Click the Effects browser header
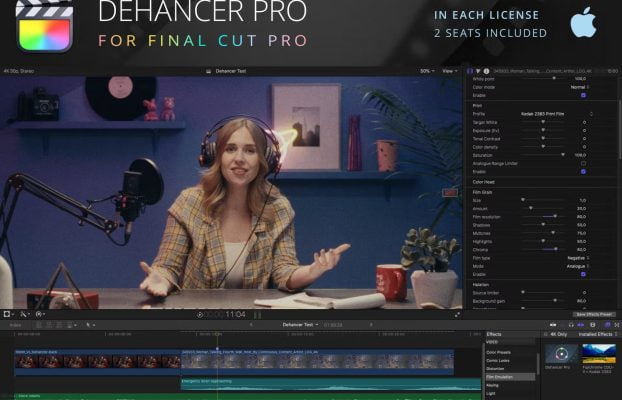The image size is (622, 400). coord(494,334)
